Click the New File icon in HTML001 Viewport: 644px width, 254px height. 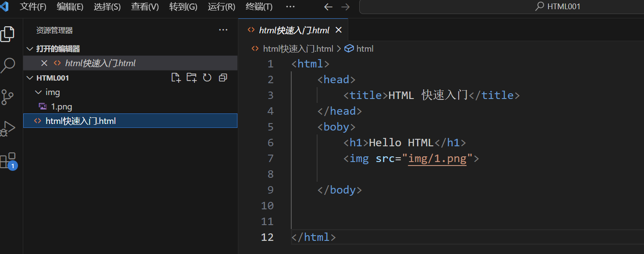176,78
